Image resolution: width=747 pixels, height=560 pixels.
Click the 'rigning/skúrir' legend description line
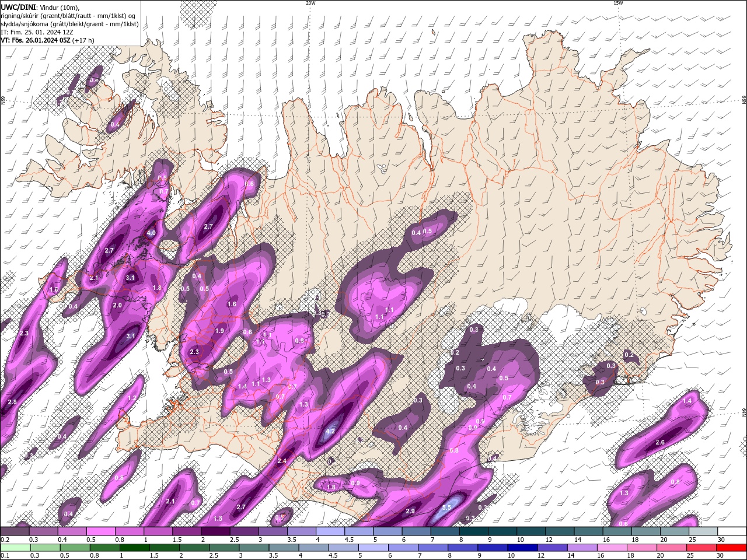point(68,16)
